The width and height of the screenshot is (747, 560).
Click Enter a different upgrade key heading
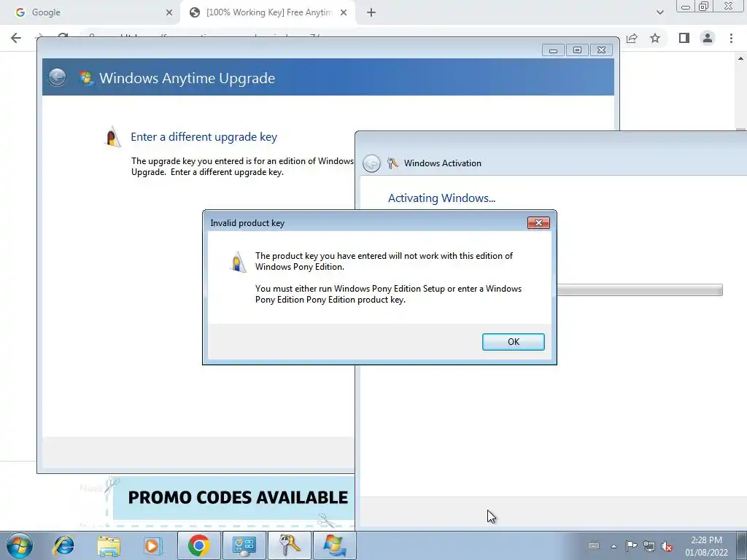coord(204,137)
